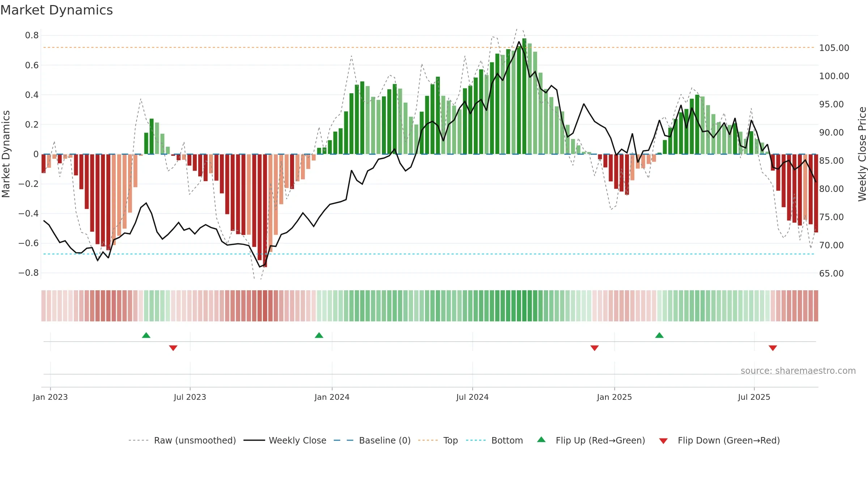
Task: Click the darkest green heatmap strip cell
Action: point(524,306)
